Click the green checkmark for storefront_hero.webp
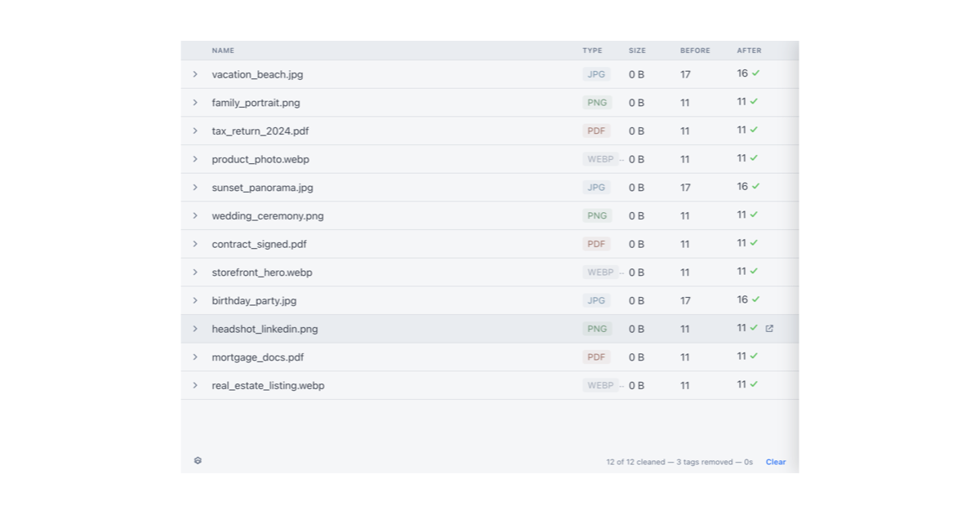This screenshot has width=980, height=514. click(x=754, y=272)
